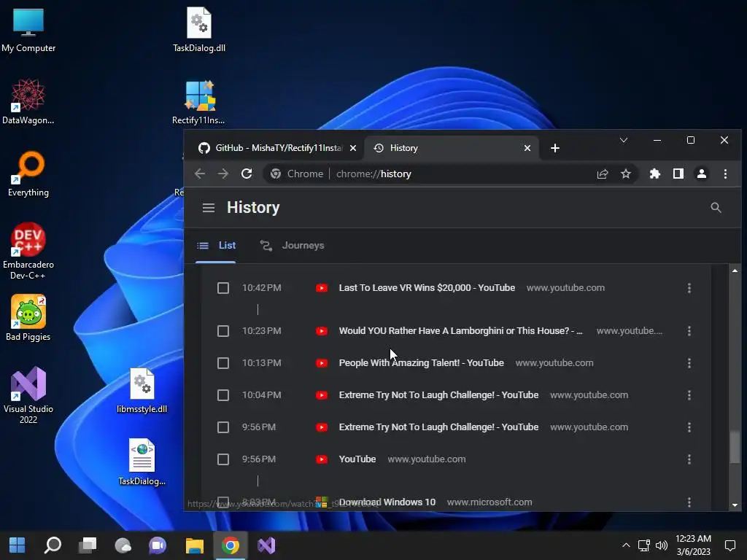Click Chrome icon on taskbar
Image resolution: width=747 pixels, height=560 pixels.
click(230, 545)
